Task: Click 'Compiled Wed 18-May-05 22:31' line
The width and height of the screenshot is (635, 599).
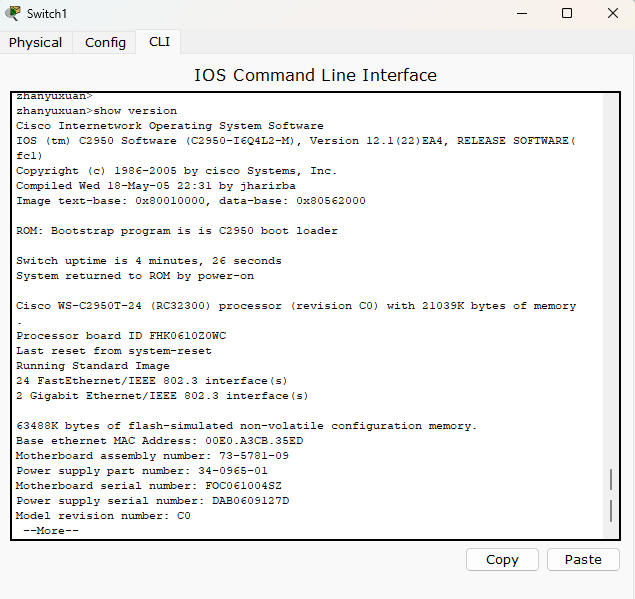Action: pos(156,185)
